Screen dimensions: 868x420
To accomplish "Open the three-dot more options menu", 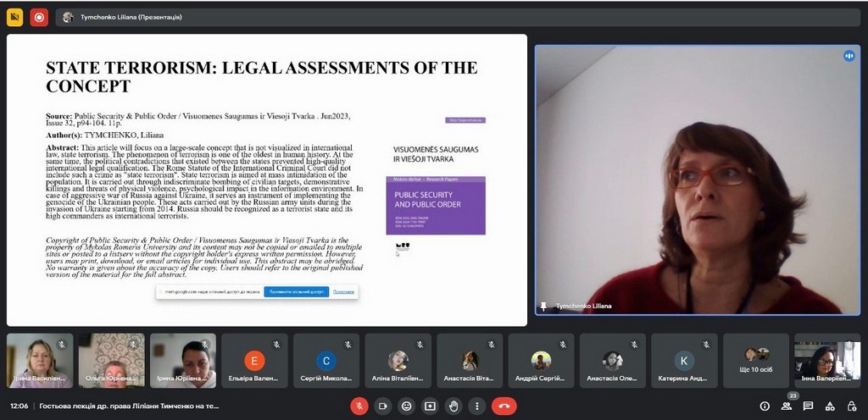I will [477, 406].
